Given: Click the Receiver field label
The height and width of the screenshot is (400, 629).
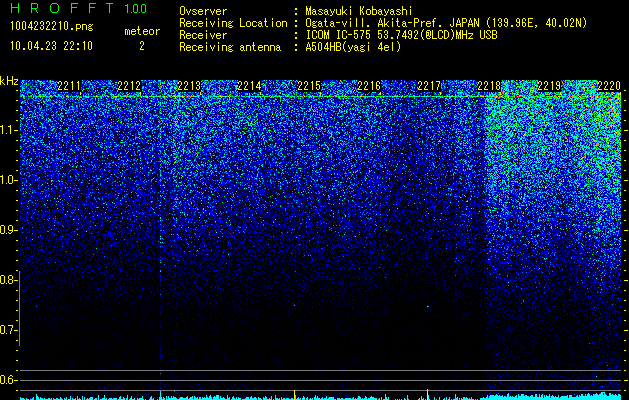Looking at the screenshot, I should (x=203, y=35).
